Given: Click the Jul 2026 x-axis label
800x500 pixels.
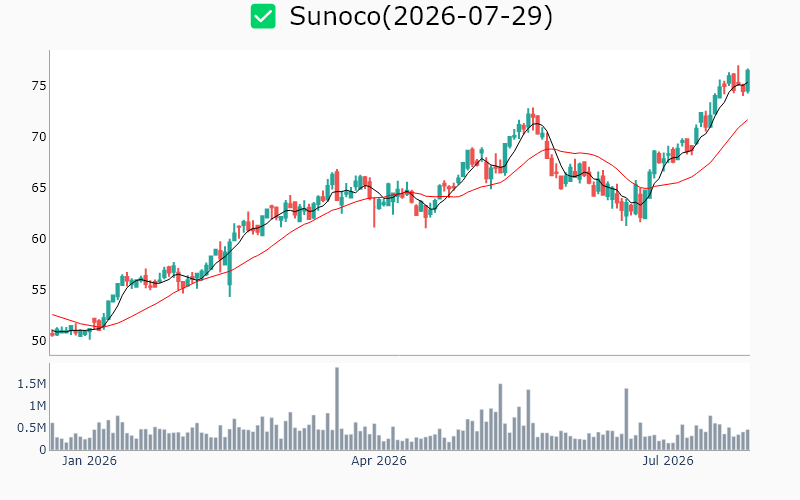Looking at the screenshot, I should 667,461.
